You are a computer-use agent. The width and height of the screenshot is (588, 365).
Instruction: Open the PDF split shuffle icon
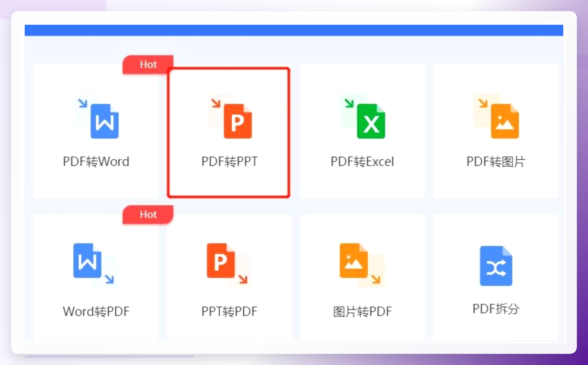coord(496,266)
